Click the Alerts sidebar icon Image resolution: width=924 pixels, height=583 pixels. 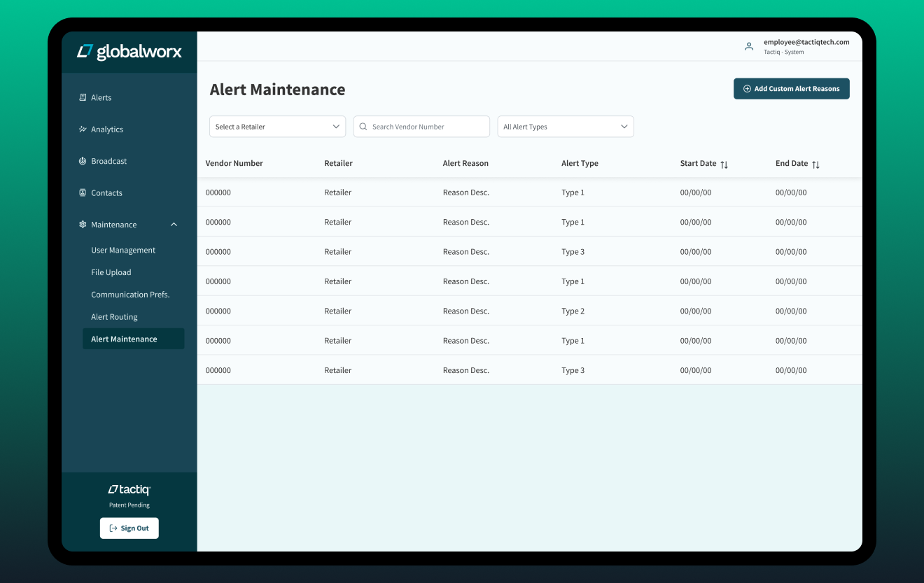[x=83, y=97]
